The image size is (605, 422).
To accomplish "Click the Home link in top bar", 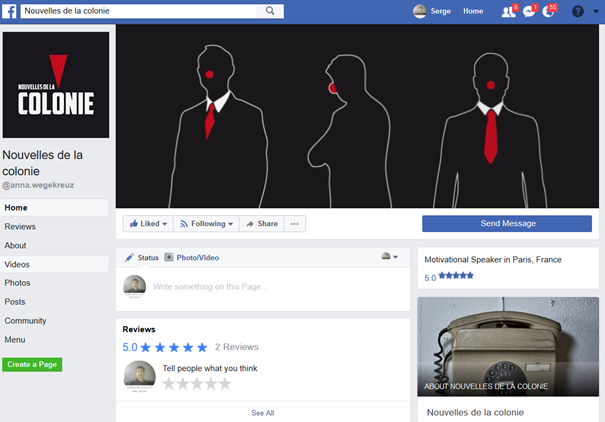I will pyautogui.click(x=473, y=11).
